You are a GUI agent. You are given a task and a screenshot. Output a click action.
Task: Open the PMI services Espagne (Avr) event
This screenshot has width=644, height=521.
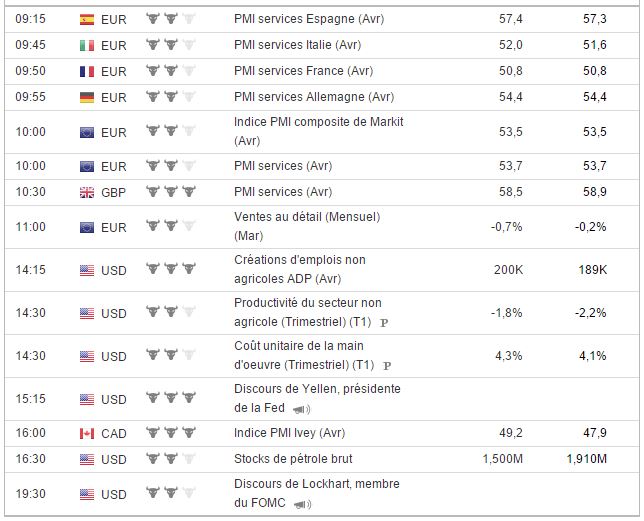(308, 19)
